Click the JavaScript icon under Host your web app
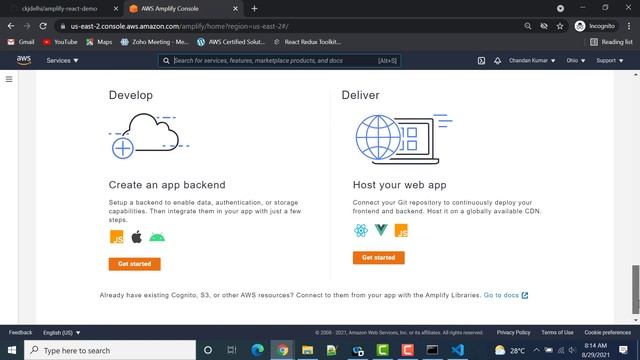This screenshot has width=640, height=360. coord(401,230)
